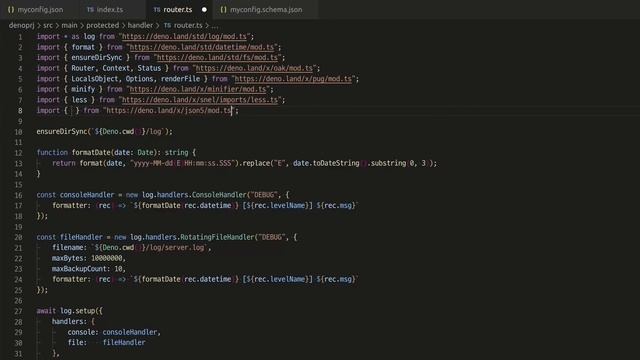Open the x/minifier/mod.ts link

(x=198, y=89)
